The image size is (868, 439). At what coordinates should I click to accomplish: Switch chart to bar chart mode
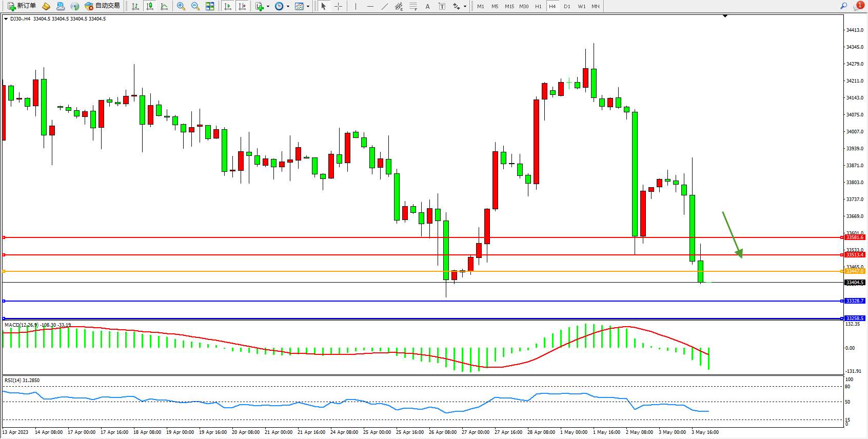tap(135, 6)
